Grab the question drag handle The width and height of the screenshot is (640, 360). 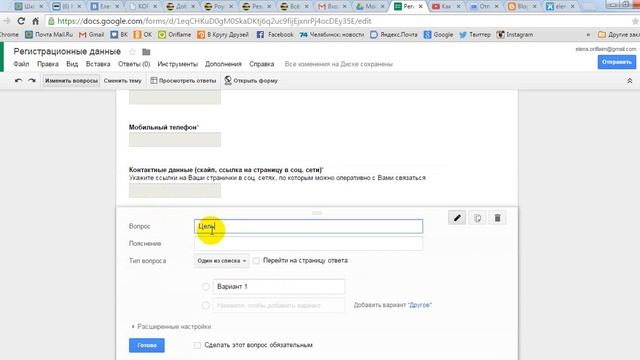pos(317,213)
